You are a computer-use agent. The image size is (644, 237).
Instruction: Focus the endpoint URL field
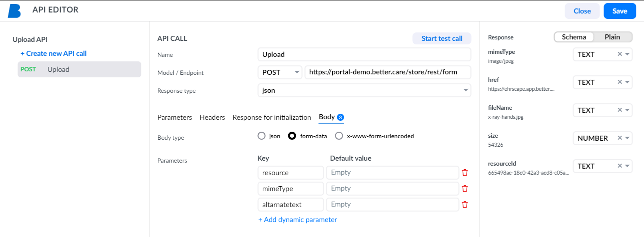click(388, 72)
